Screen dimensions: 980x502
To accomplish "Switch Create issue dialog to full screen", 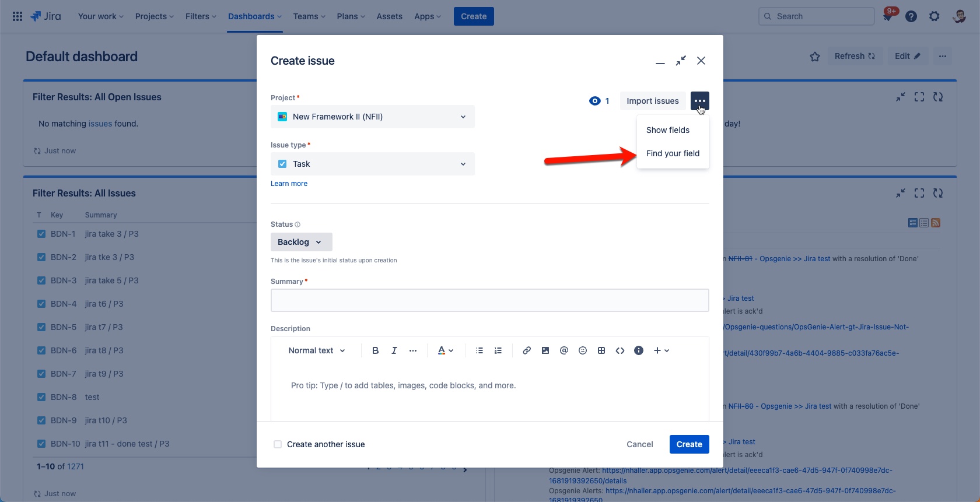I will 681,61.
